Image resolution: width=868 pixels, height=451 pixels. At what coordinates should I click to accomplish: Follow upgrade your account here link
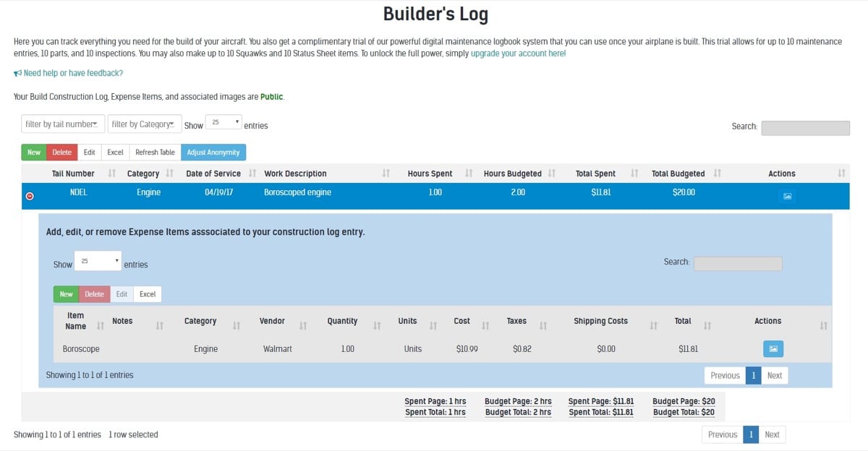click(x=519, y=53)
